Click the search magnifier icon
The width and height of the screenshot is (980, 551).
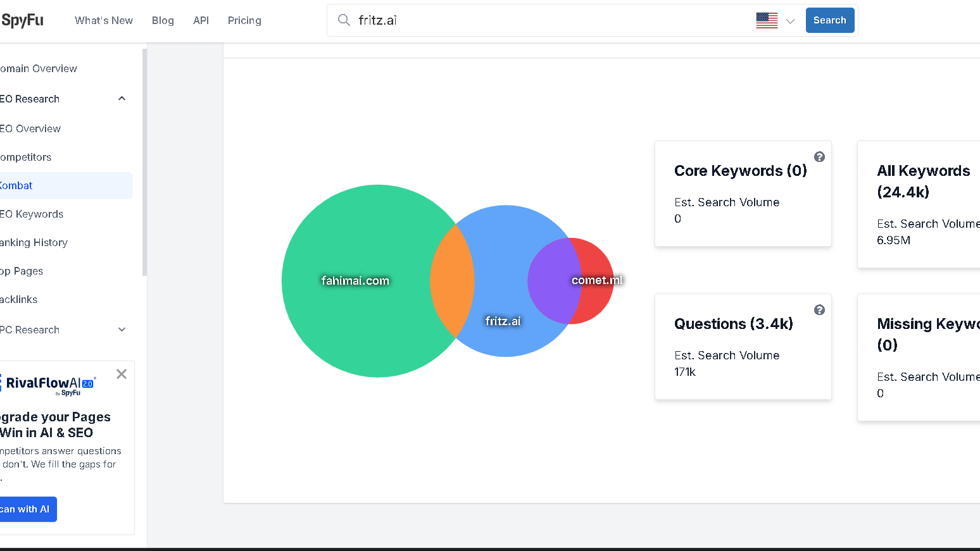pyautogui.click(x=344, y=20)
